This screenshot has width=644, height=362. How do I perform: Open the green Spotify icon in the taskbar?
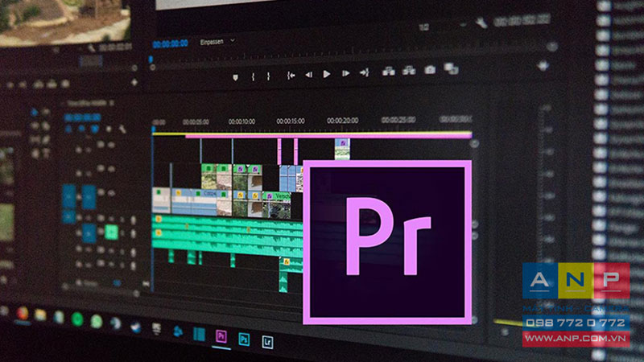(76, 319)
